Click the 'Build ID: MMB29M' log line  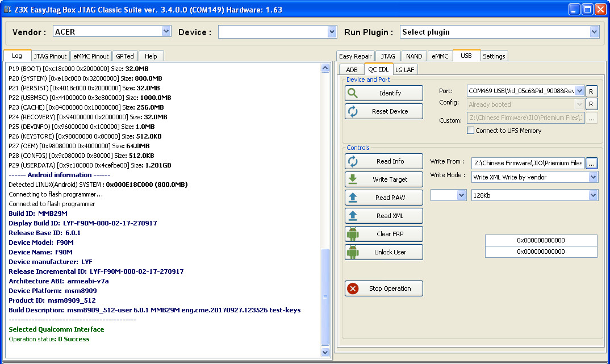(x=38, y=214)
